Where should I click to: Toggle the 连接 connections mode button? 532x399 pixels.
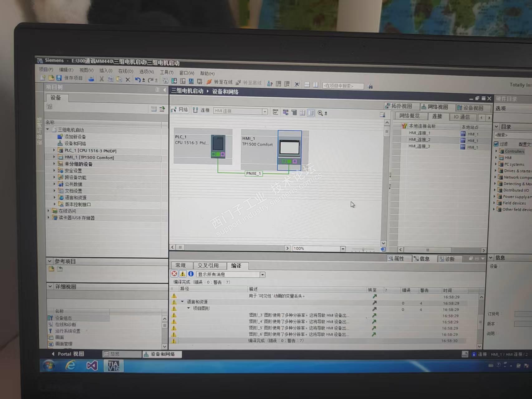click(x=201, y=110)
